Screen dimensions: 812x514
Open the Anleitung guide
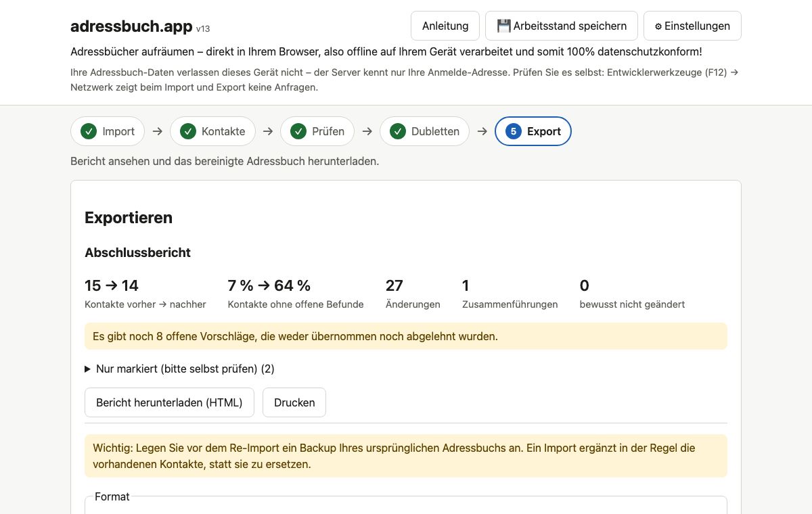[x=445, y=26]
